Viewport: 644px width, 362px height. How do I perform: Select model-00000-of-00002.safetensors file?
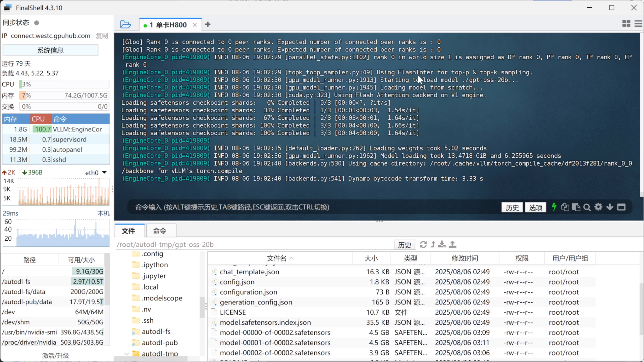401,333
